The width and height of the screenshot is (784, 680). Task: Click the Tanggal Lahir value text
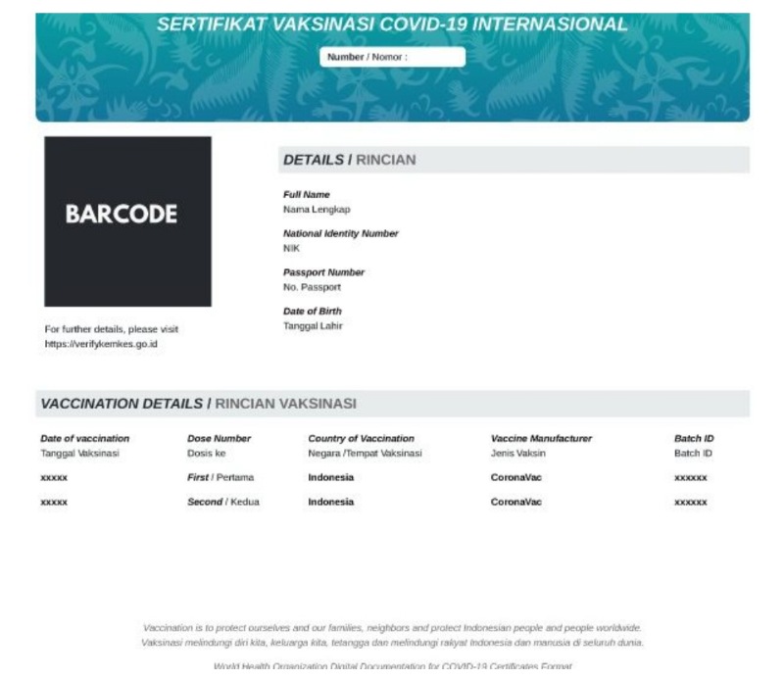[x=313, y=326]
